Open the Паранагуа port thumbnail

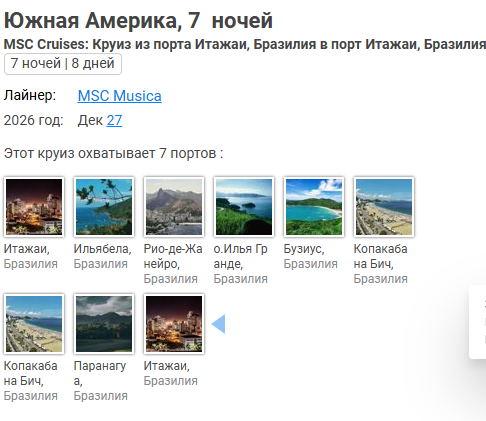104,324
